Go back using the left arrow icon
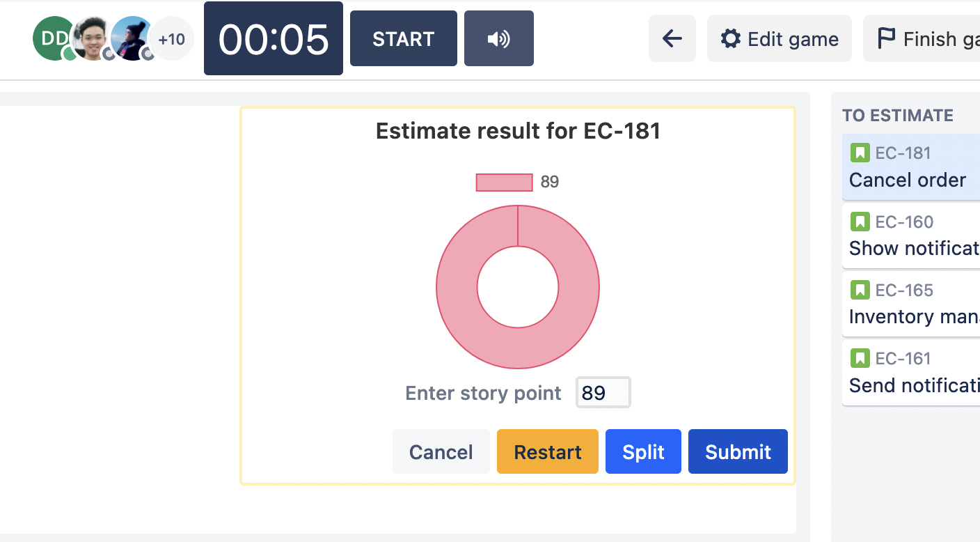 (672, 39)
